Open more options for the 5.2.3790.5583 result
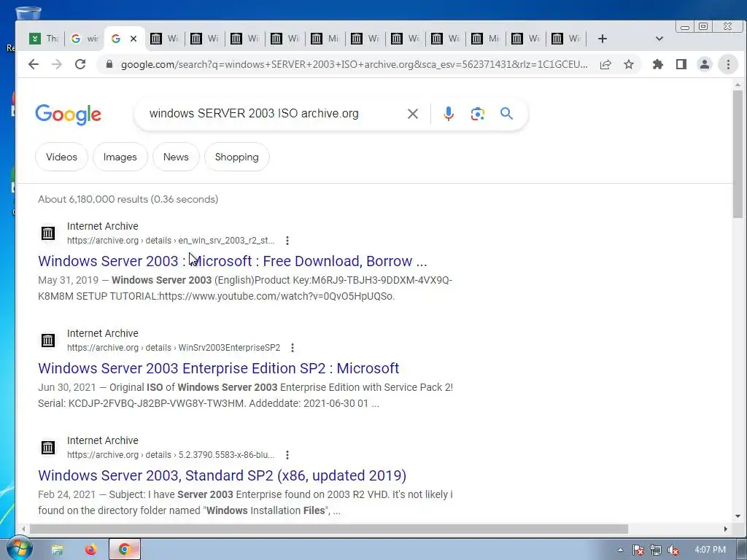The image size is (747, 560). point(287,455)
